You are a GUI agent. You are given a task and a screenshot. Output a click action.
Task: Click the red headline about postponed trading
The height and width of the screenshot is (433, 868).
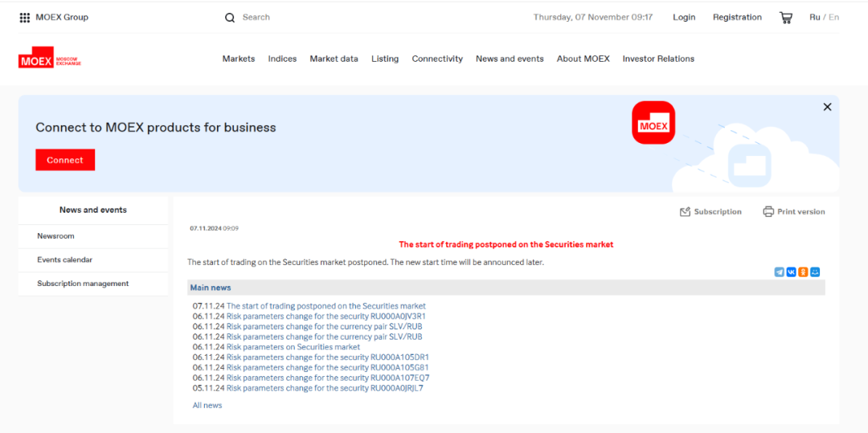pos(506,244)
